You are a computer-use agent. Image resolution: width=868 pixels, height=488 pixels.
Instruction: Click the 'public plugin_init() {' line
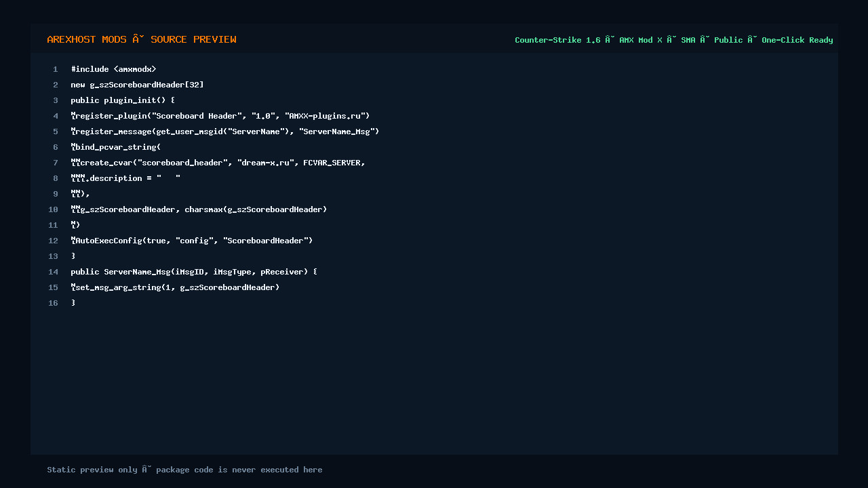[x=123, y=100]
